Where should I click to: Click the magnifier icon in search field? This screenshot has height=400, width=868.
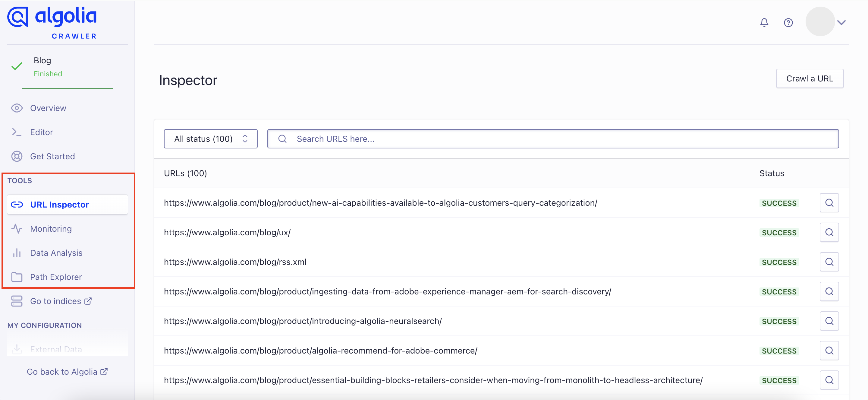click(x=282, y=139)
